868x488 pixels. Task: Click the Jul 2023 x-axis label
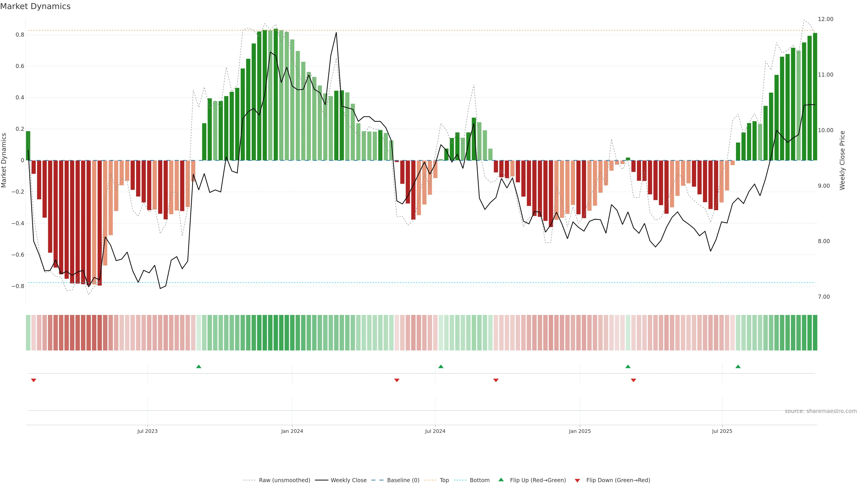(x=147, y=431)
